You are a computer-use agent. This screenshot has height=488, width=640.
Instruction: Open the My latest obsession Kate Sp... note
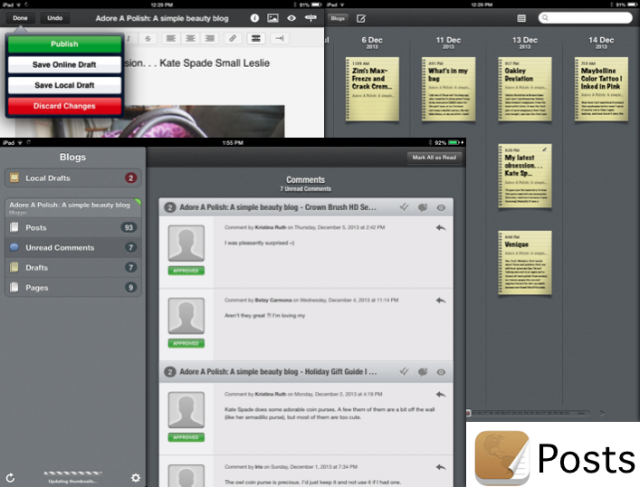[524, 176]
